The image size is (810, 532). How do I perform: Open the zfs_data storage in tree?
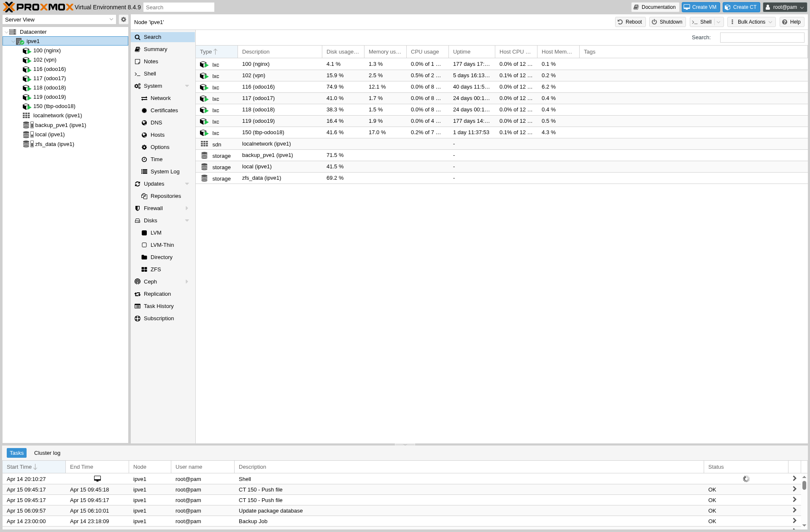(54, 144)
